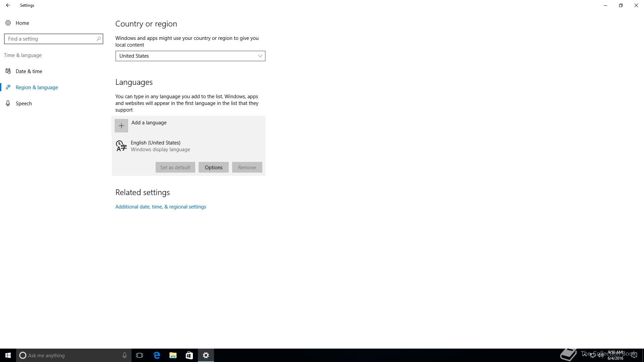Open the Date & time section
This screenshot has width=644, height=362.
click(29, 71)
